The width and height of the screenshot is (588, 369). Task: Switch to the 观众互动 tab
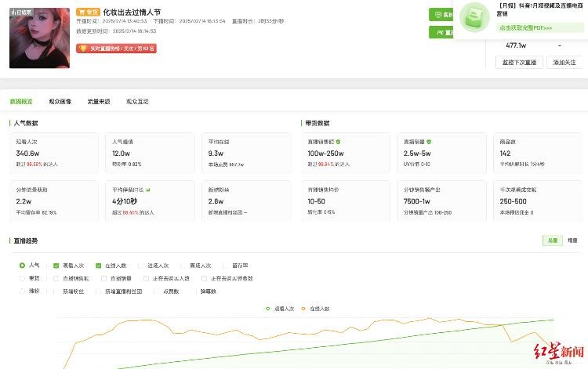(137, 102)
